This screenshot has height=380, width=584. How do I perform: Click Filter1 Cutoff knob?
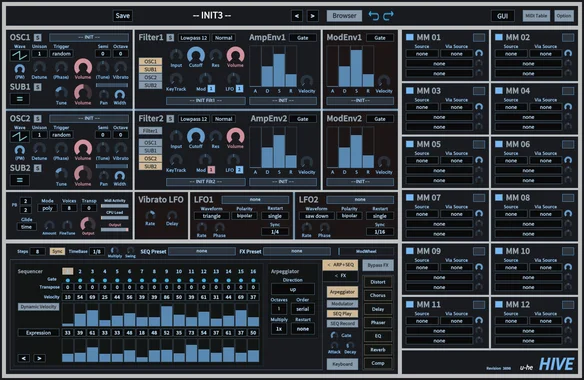[196, 55]
